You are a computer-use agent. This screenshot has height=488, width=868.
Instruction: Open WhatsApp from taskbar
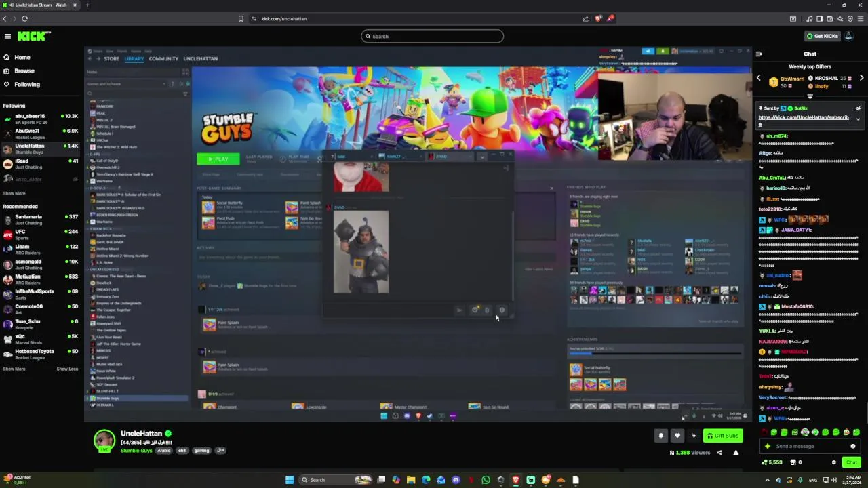pyautogui.click(x=486, y=480)
